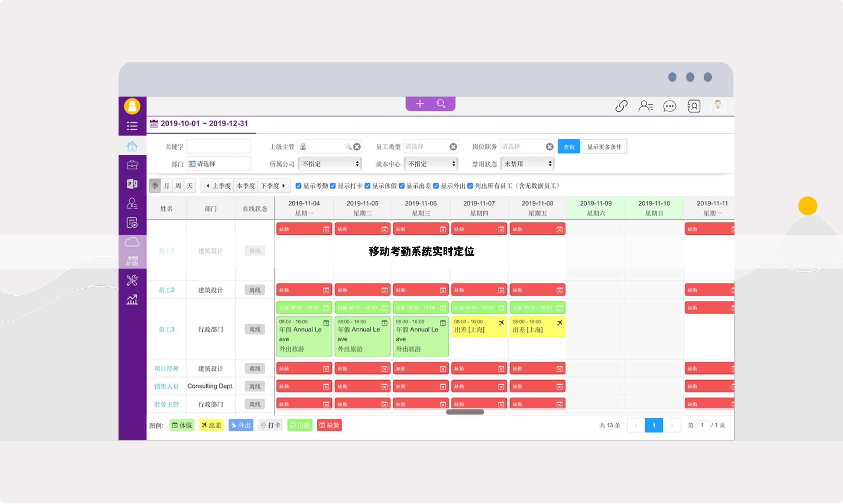Click the yellow logo icon in sidebar

point(132,106)
